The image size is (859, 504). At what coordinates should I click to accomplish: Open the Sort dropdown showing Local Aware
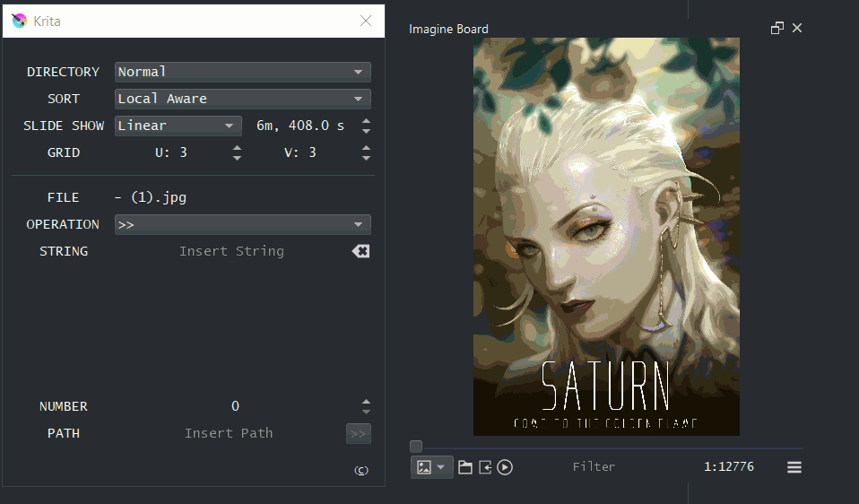242,99
